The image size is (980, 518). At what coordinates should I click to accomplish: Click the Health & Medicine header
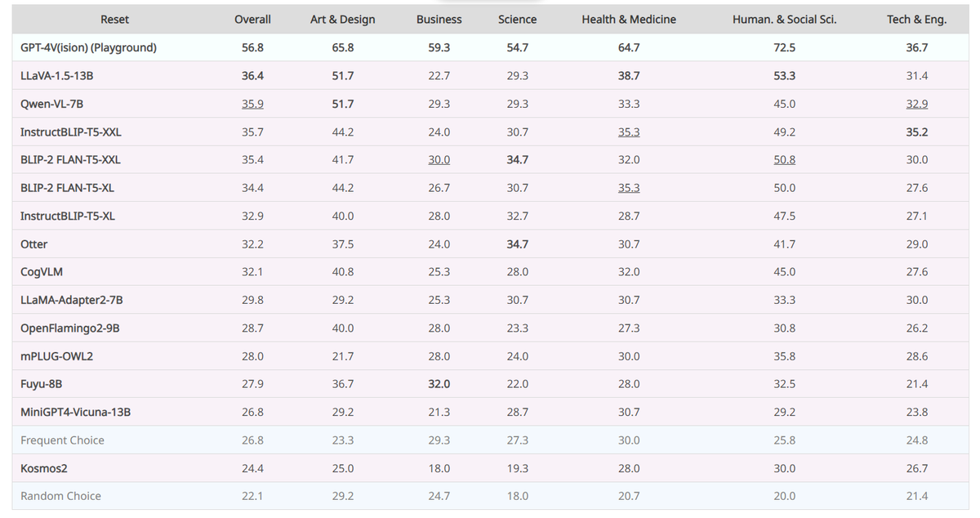629,20
